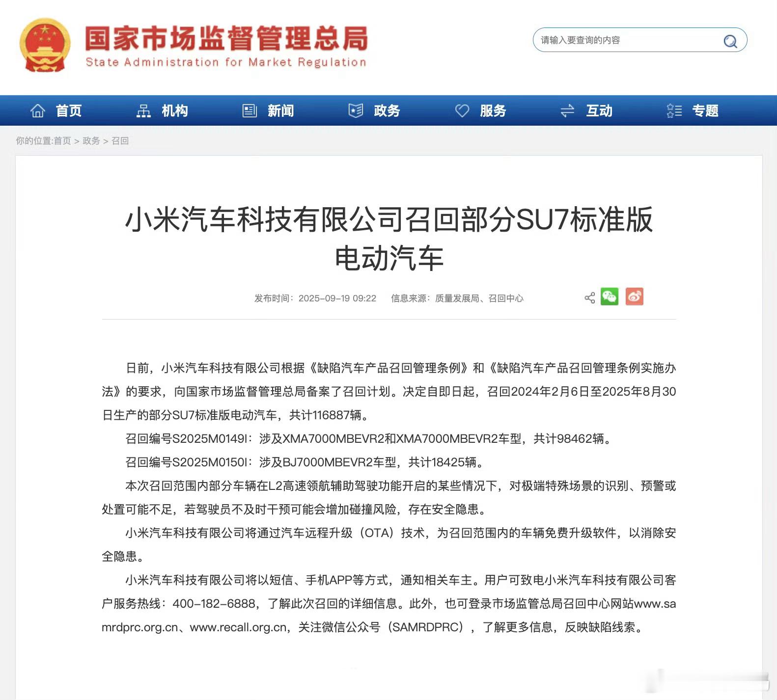The width and height of the screenshot is (777, 700).
Task: Open the 首页 menu item
Action: click(69, 111)
